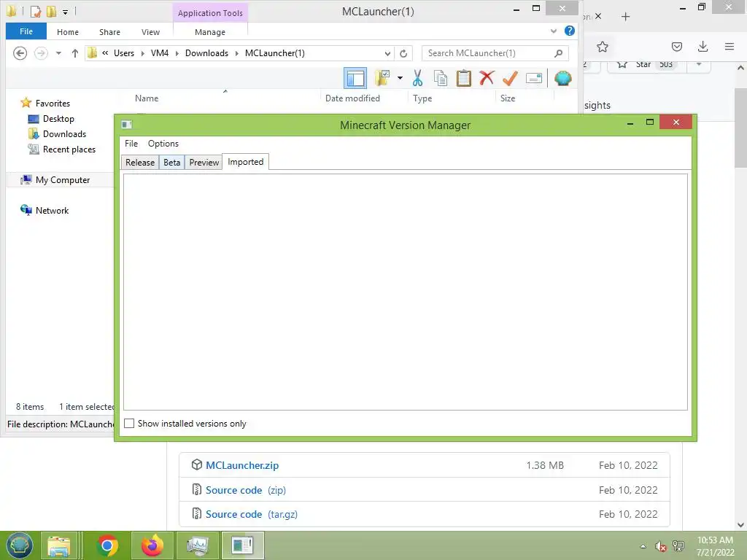
Task: Expand the Explorer ribbon chevron
Action: coord(554,31)
